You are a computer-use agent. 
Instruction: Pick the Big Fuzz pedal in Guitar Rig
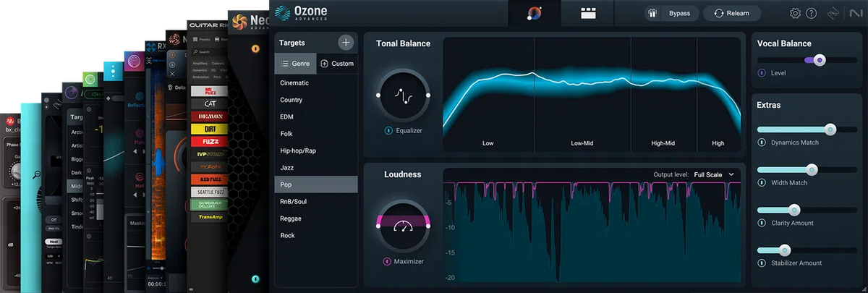(x=209, y=92)
